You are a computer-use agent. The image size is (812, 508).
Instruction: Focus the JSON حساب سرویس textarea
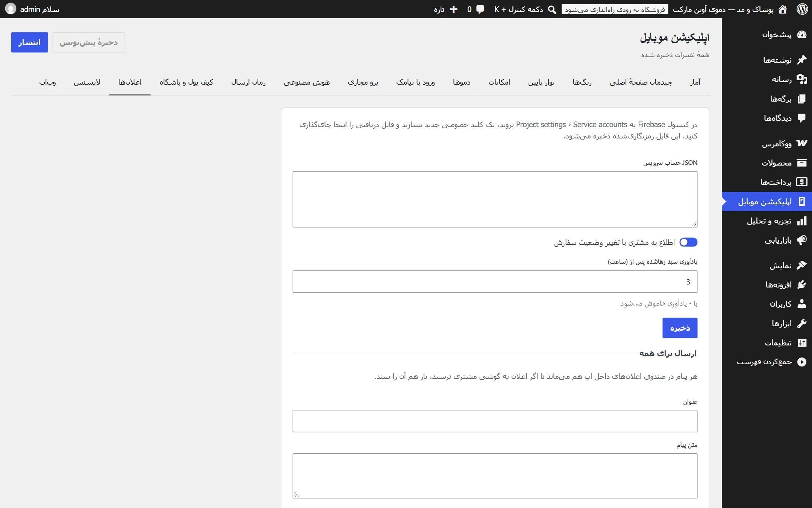495,199
